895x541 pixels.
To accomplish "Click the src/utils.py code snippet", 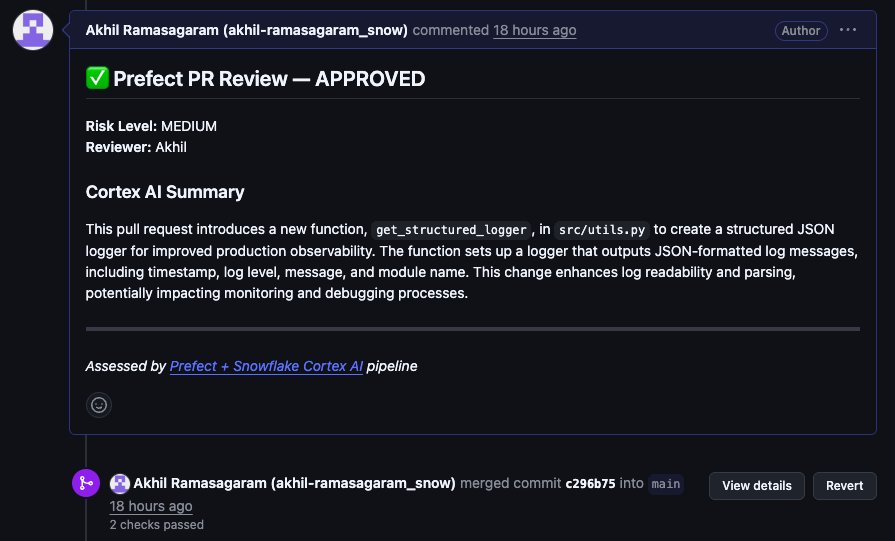I will click(x=602, y=230).
